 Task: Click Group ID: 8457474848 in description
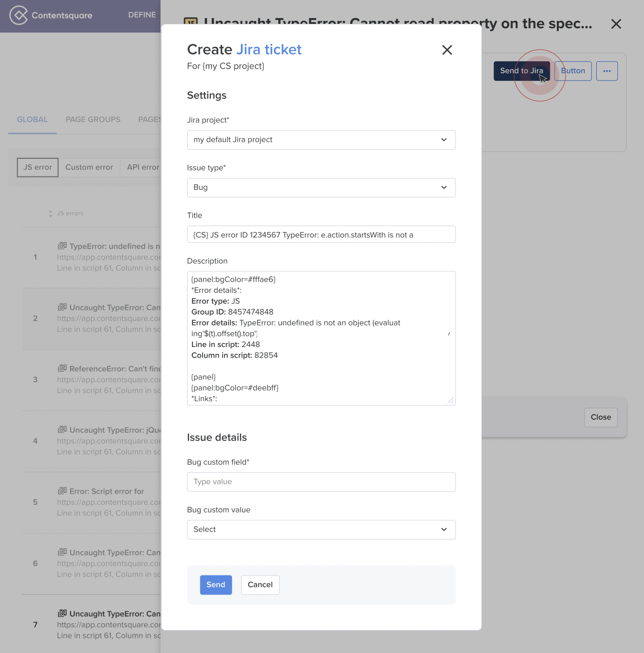pos(232,312)
